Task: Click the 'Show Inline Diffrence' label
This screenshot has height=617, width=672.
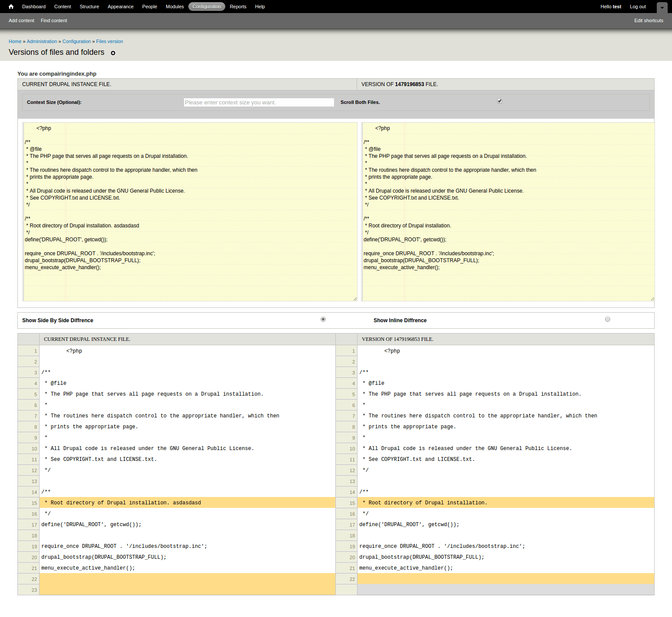Action: click(x=400, y=320)
